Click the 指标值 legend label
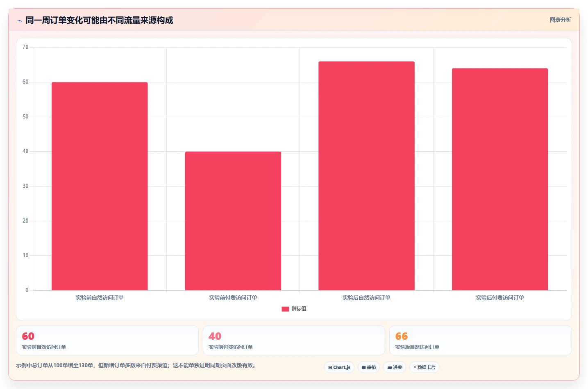Screen dimensions: 588x389 click(299, 309)
